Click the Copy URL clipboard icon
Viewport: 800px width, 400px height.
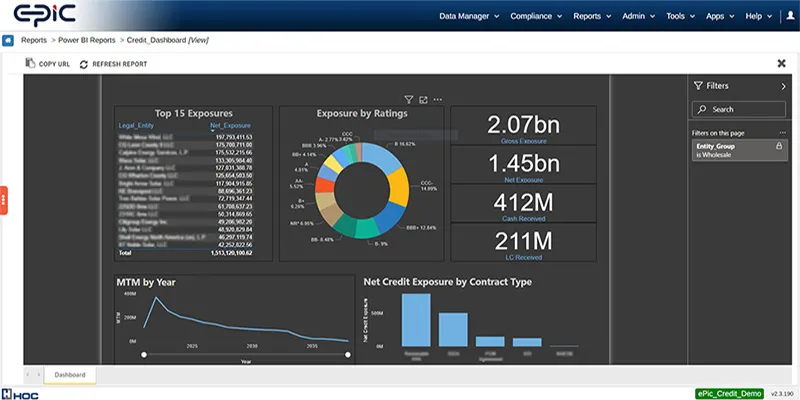tap(30, 64)
